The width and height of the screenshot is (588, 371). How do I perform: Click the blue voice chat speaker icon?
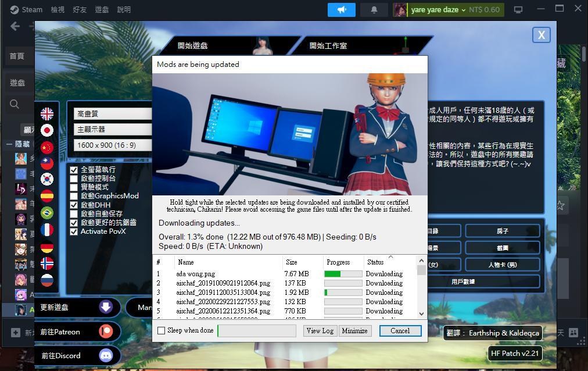coord(341,9)
